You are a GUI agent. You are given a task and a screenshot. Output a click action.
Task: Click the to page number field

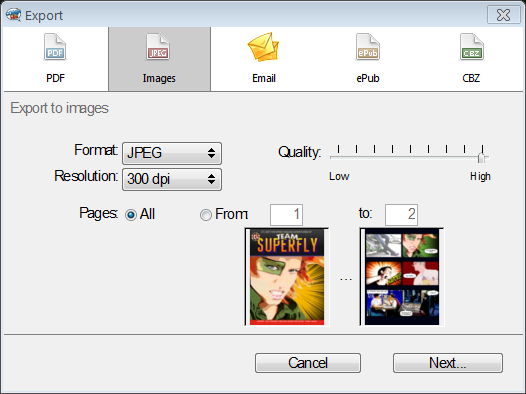coord(401,215)
